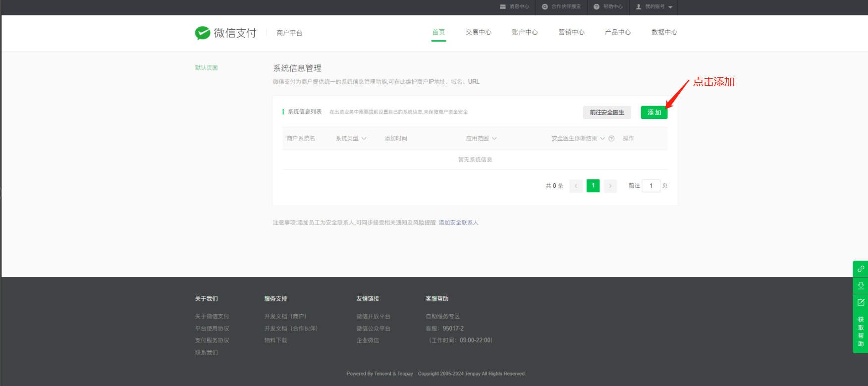Open 获取帮助 edit icon on floating sidebar
The height and width of the screenshot is (386, 868).
coord(861,302)
